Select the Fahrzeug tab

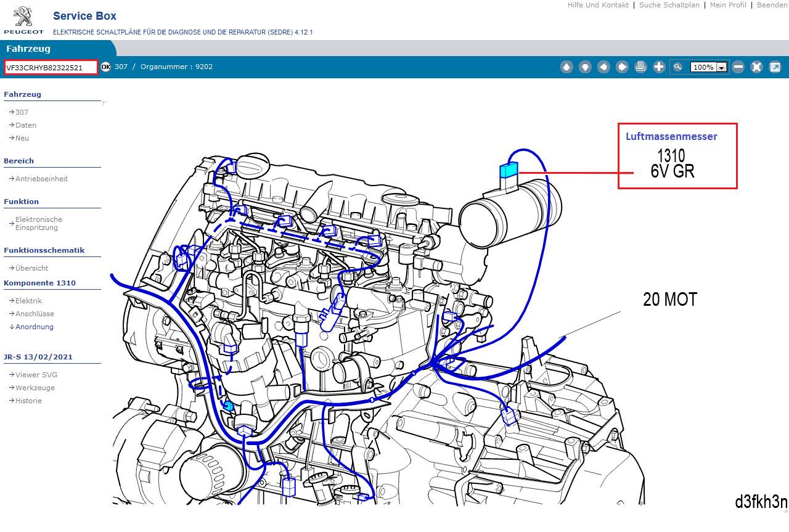28,49
